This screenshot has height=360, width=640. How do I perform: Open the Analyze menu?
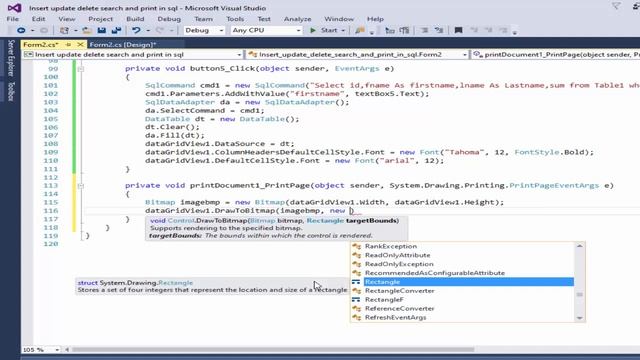coord(298,19)
